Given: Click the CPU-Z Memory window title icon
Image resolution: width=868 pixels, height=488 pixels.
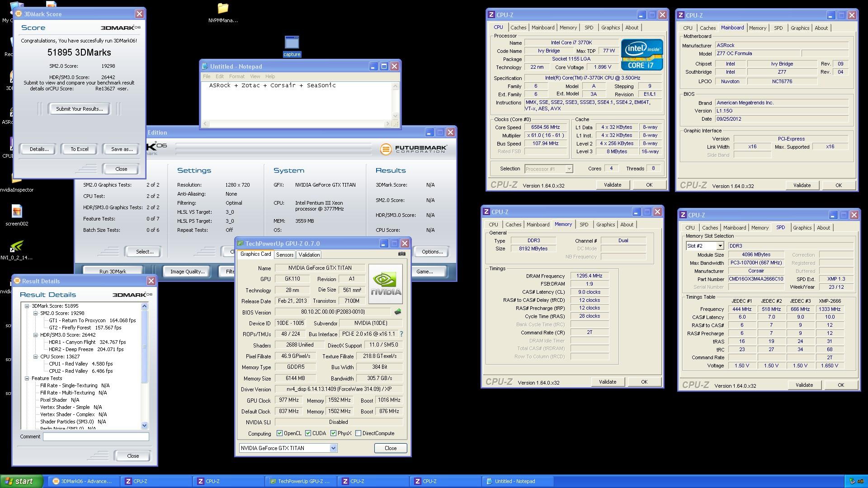Looking at the screenshot, I should click(486, 211).
